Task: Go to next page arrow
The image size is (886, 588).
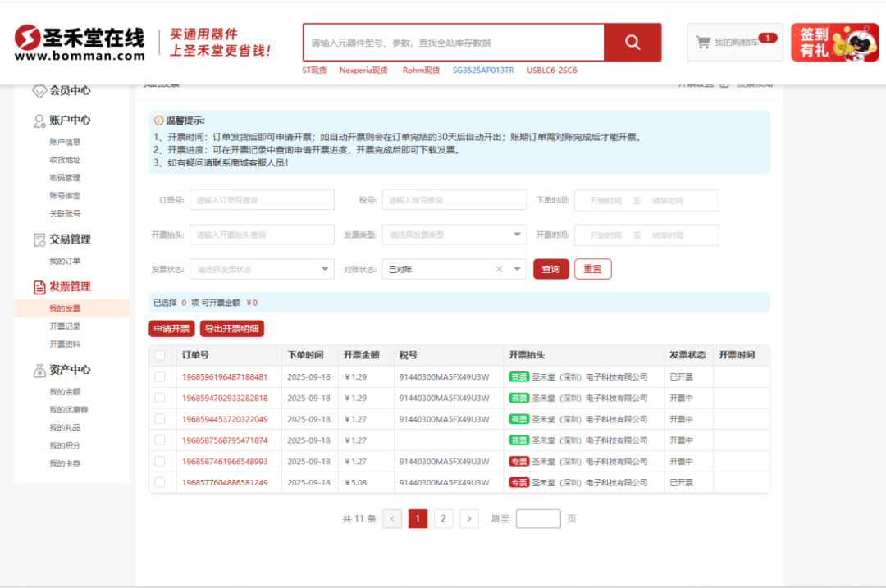Action: [x=469, y=518]
